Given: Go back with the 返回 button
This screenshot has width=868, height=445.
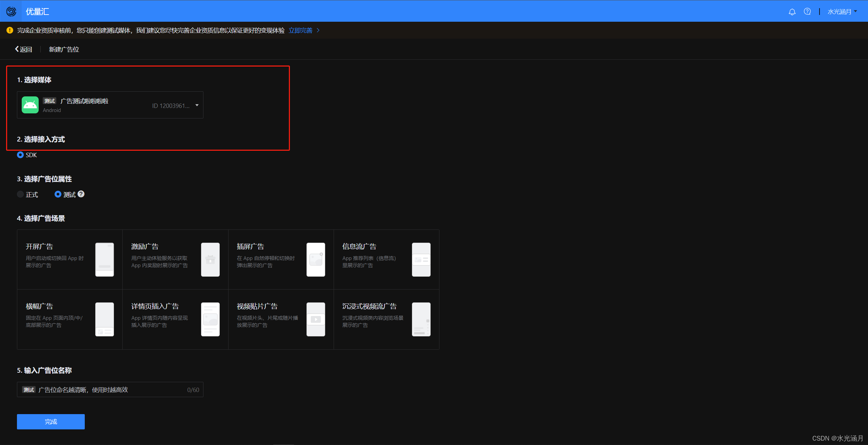Looking at the screenshot, I should 23,49.
